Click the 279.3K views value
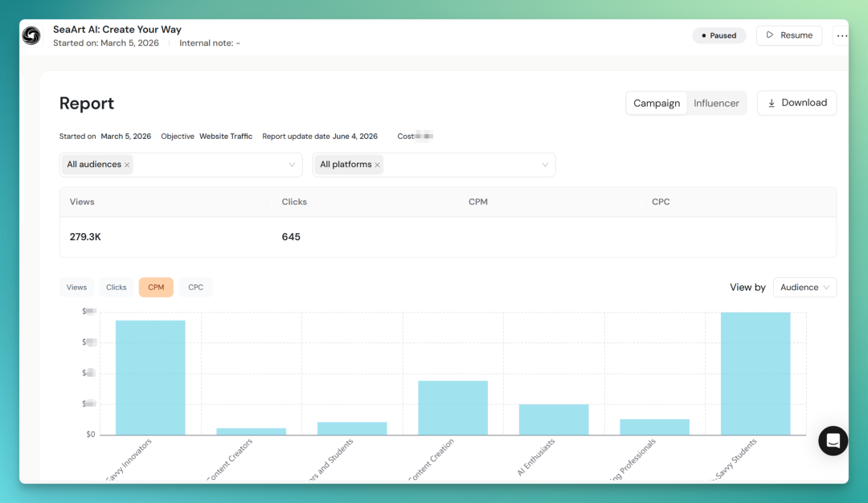This screenshot has width=868, height=503. 85,237
